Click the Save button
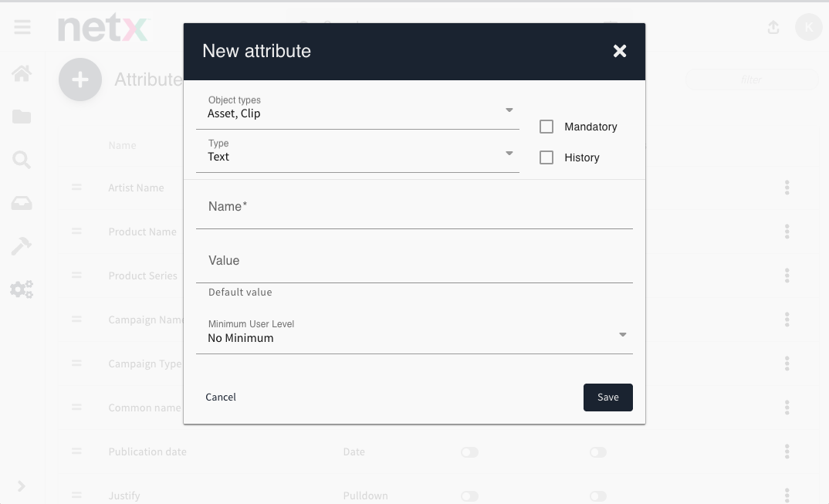 click(608, 397)
